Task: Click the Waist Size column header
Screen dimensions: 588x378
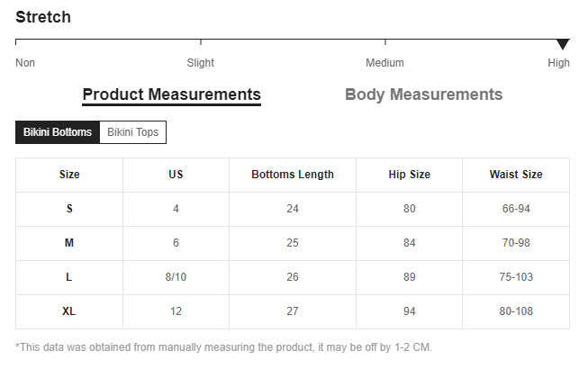Action: click(516, 175)
